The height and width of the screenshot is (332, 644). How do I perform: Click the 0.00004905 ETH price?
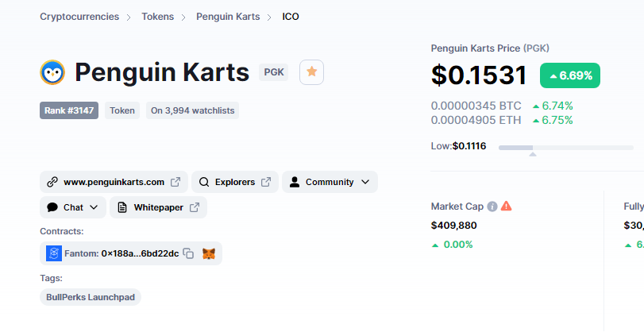tap(476, 121)
